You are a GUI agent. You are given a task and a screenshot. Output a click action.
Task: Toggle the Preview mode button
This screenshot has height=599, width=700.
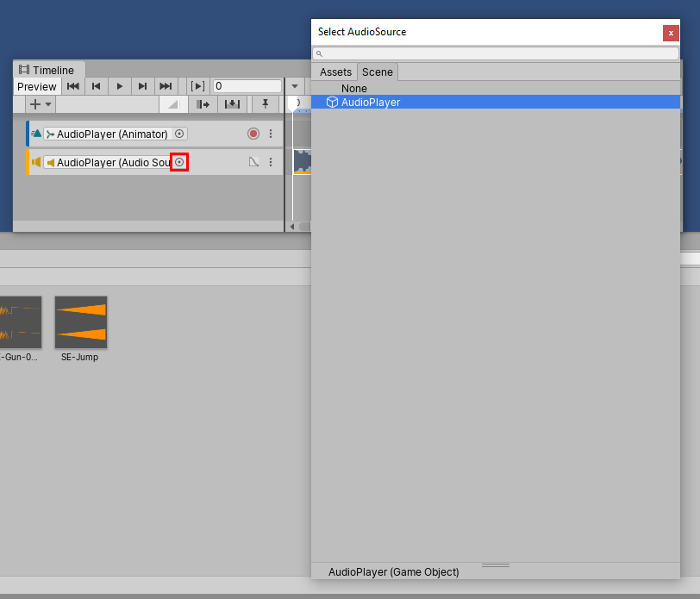37,86
